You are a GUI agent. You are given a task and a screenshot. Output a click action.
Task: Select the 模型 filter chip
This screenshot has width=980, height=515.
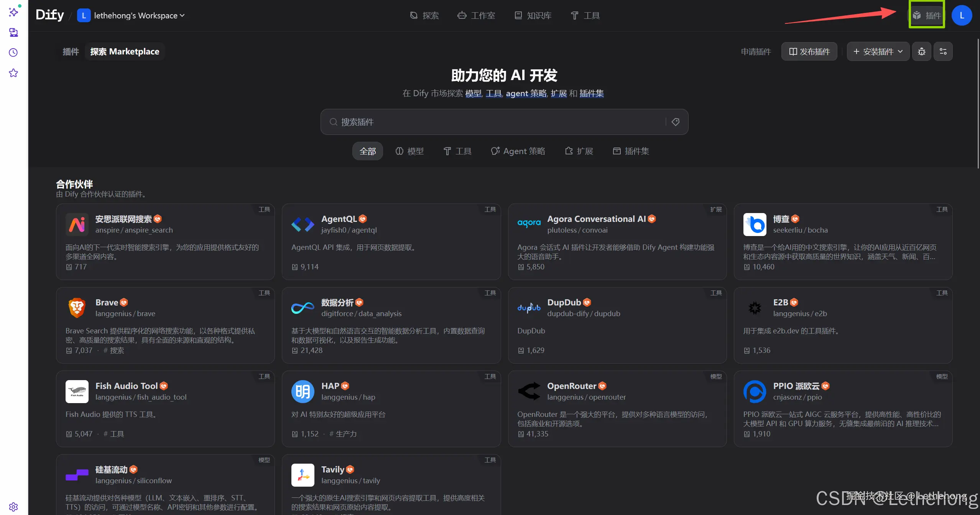pos(409,151)
